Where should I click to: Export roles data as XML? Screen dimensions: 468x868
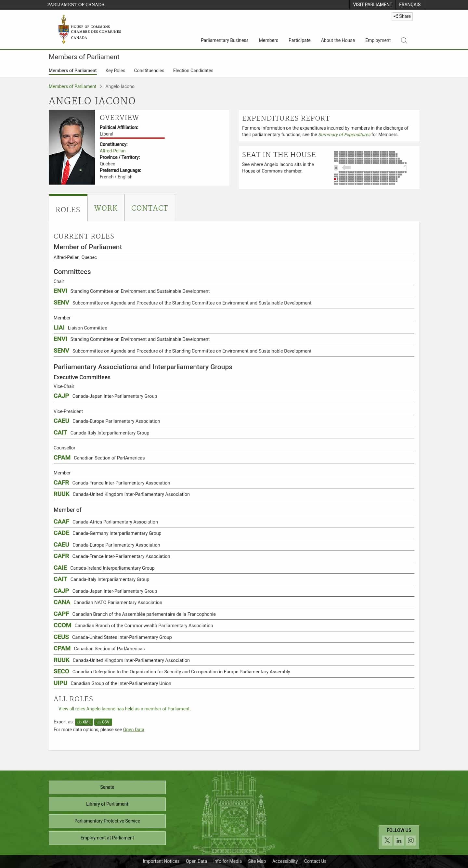click(84, 722)
